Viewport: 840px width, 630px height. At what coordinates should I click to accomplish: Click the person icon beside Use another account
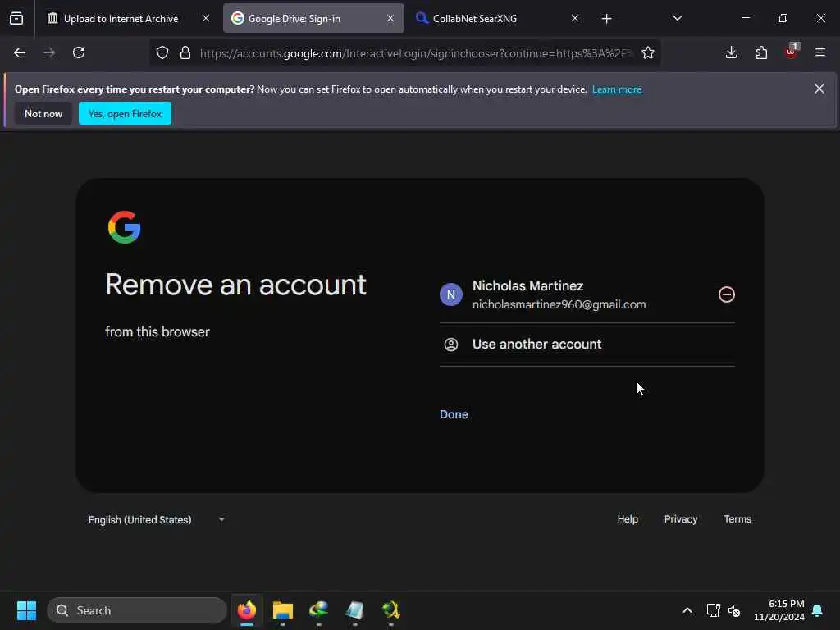click(x=451, y=345)
